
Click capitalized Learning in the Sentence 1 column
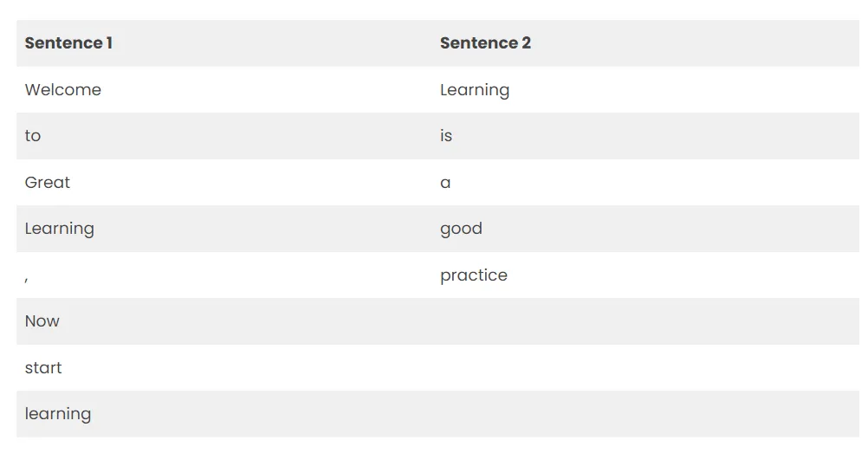[60, 229]
